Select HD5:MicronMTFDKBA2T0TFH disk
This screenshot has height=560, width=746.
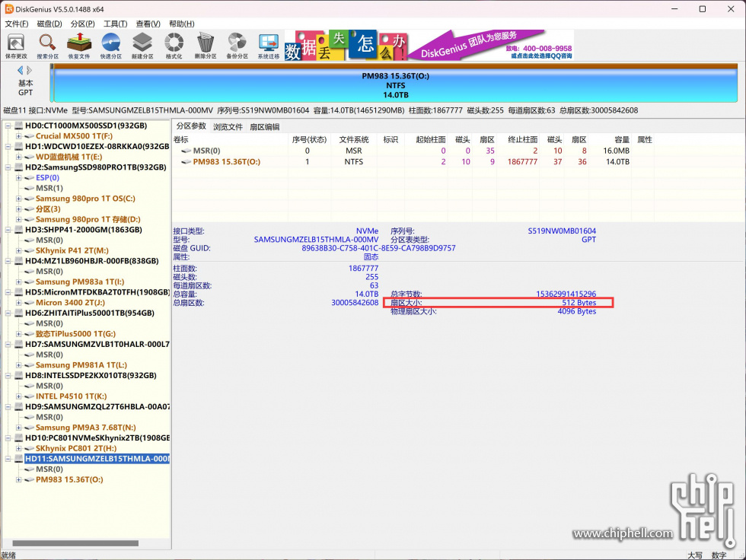(97, 292)
